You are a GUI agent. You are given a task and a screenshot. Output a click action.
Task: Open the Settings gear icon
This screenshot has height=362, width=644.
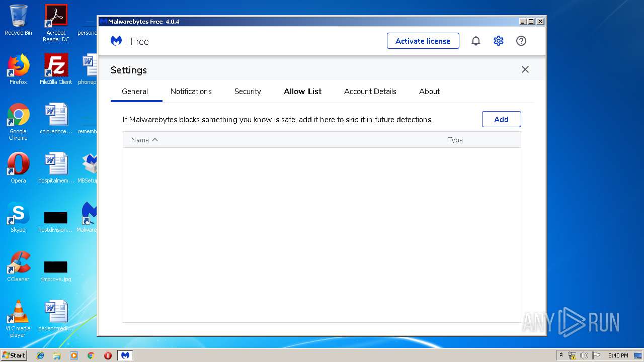coord(499,41)
